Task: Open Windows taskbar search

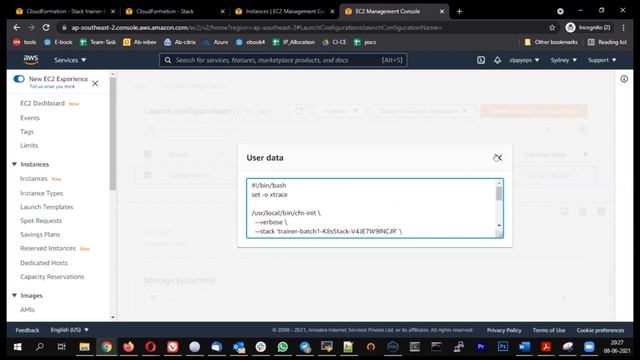Action: 40,347
